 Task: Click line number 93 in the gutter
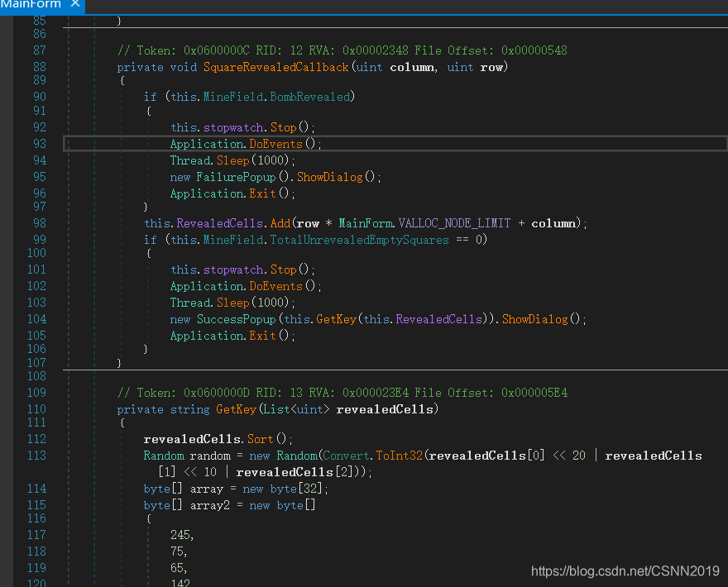click(x=40, y=144)
